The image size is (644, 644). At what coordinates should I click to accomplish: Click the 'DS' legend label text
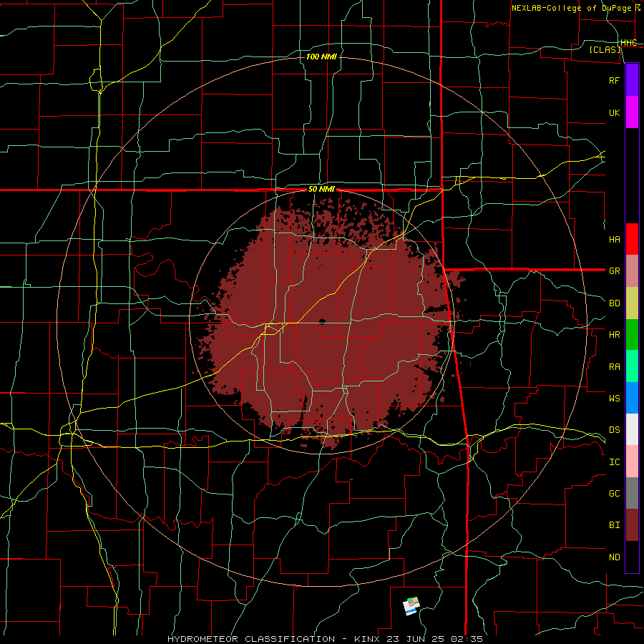coord(614,430)
